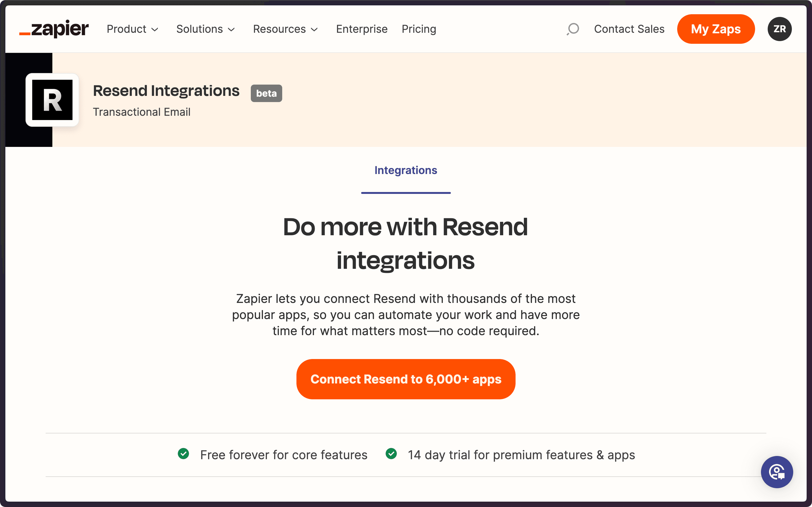
Task: Click the Resend app logo
Action: 52,100
